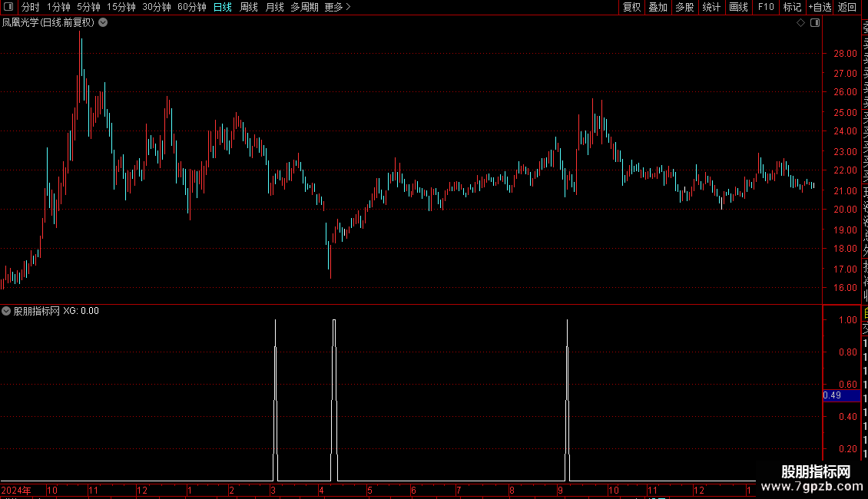868x499 pixels.
Task: Click the 16.00 price axis label
Action: point(845,288)
